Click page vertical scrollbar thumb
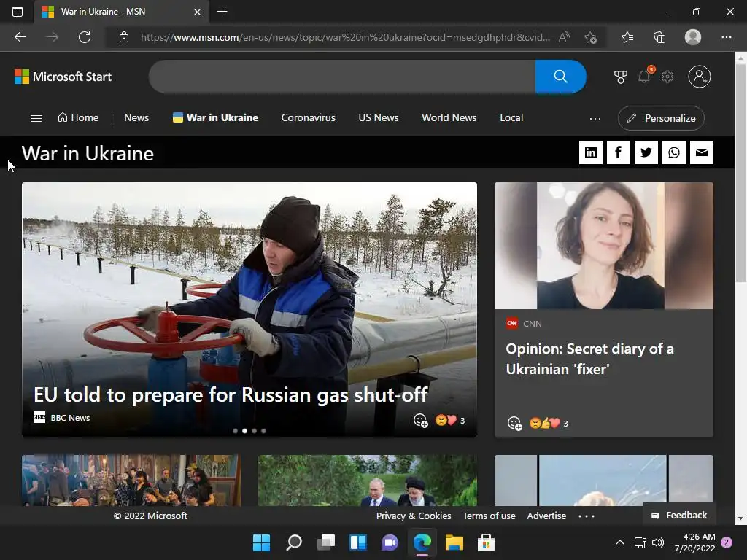747x560 pixels. tap(740, 172)
